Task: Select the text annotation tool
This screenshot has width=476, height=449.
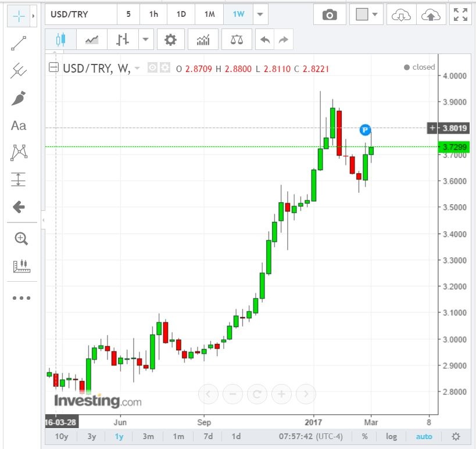Action: [x=19, y=125]
